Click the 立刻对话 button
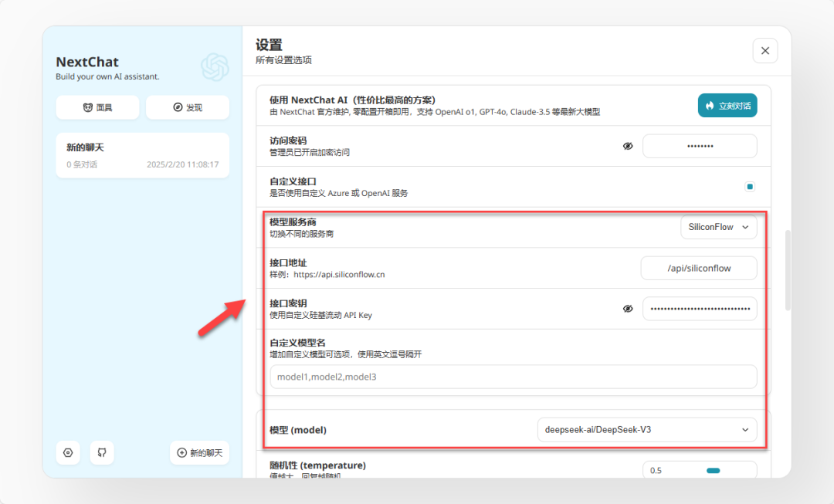Screen dimensions: 834x504 [727, 105]
